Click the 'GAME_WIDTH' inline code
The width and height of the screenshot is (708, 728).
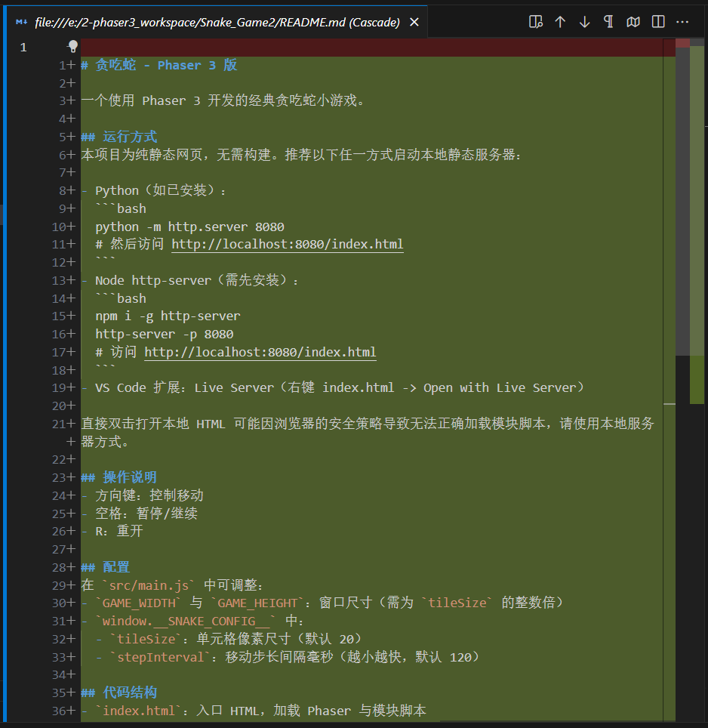click(x=139, y=603)
